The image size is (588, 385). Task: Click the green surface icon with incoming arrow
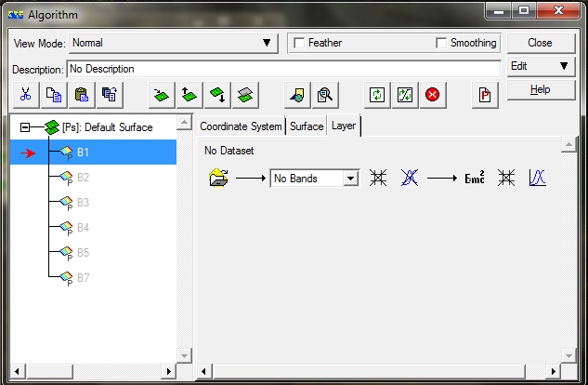[x=162, y=95]
